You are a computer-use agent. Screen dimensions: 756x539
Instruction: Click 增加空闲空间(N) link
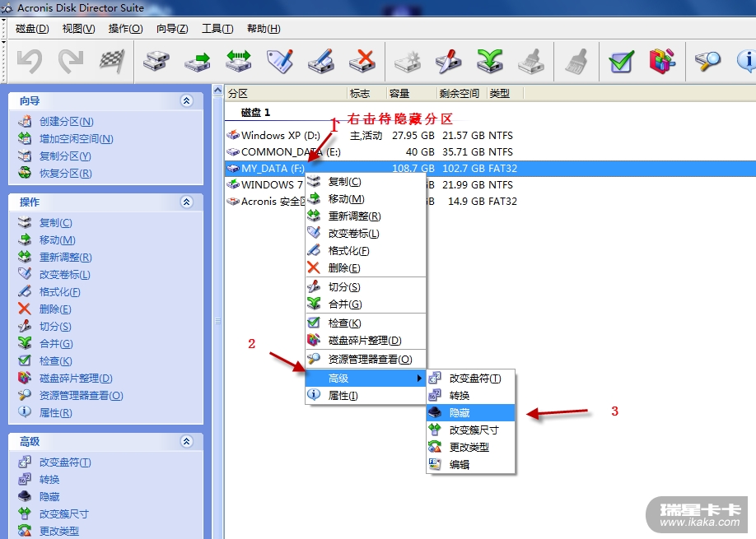[x=77, y=139]
